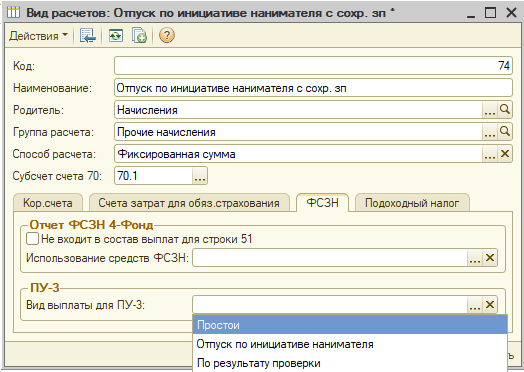524x372 pixels.
Task: Select По результату проверки option
Action: [x=350, y=363]
